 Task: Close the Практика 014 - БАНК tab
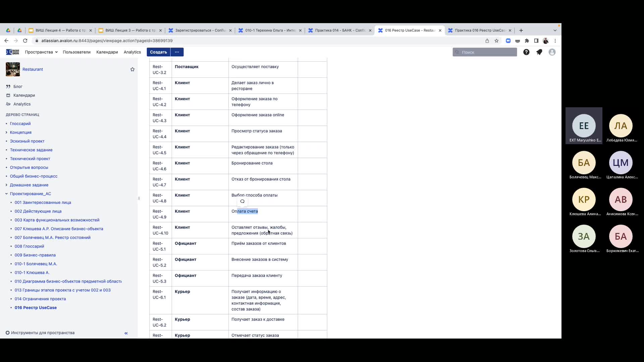pyautogui.click(x=370, y=30)
